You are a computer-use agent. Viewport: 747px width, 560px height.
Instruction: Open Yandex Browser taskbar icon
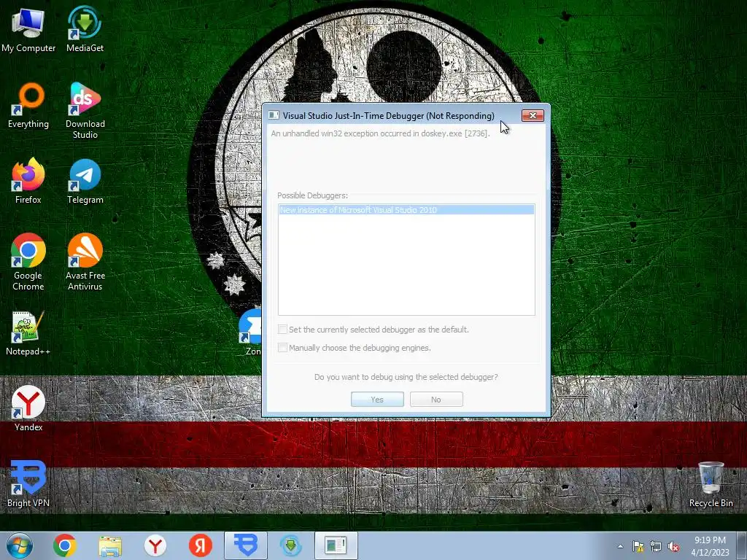(x=155, y=545)
